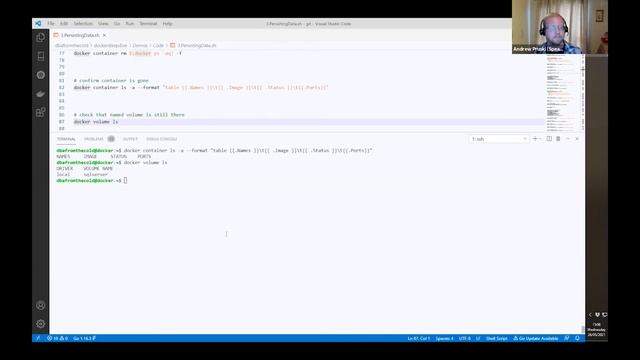Image resolution: width=640 pixels, height=360 pixels.
Task: Open the Selection menu
Action: click(x=83, y=24)
